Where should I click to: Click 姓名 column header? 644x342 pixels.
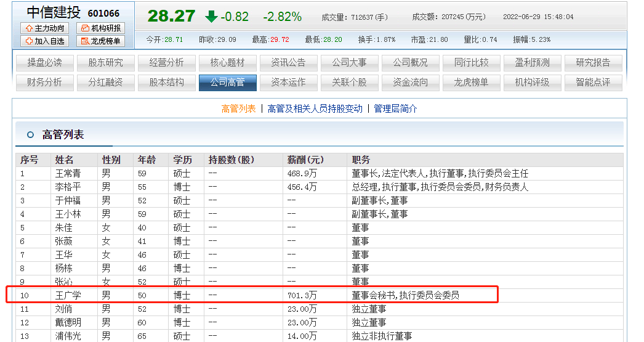point(65,160)
